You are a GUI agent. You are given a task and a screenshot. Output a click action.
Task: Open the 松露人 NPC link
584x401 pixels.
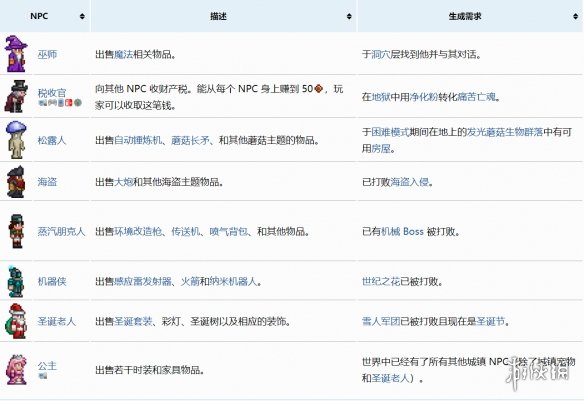point(52,140)
